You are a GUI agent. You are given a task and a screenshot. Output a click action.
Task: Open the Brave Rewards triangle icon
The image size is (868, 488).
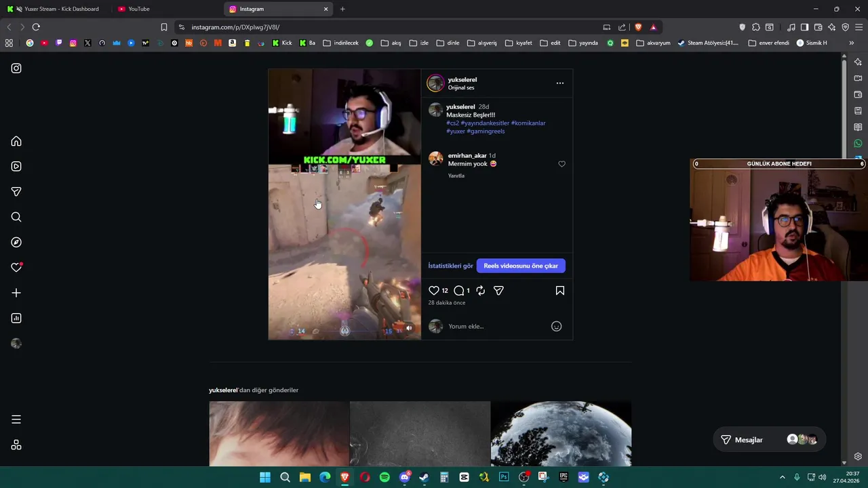(653, 27)
